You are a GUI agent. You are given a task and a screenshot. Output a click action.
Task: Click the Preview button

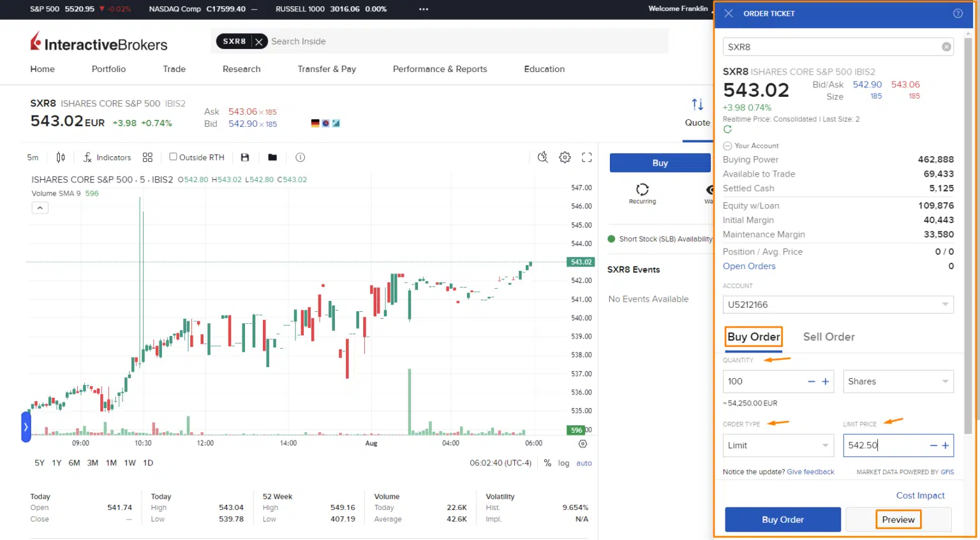point(898,519)
